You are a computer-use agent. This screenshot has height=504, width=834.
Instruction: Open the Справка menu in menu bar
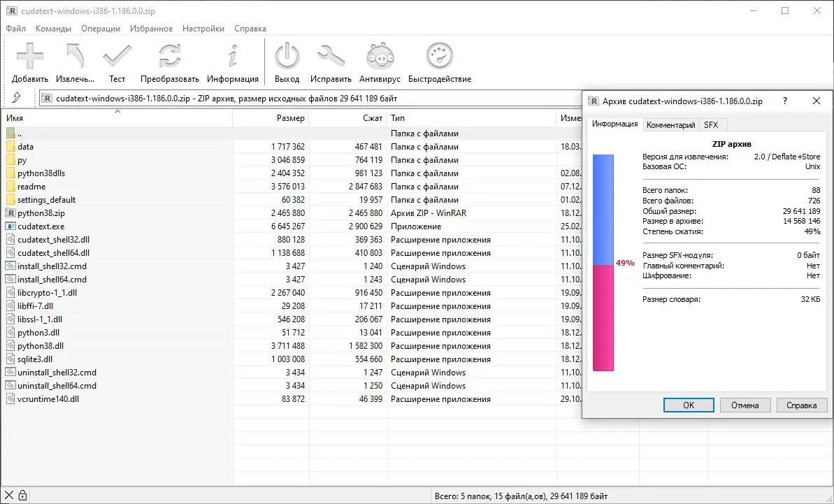250,29
